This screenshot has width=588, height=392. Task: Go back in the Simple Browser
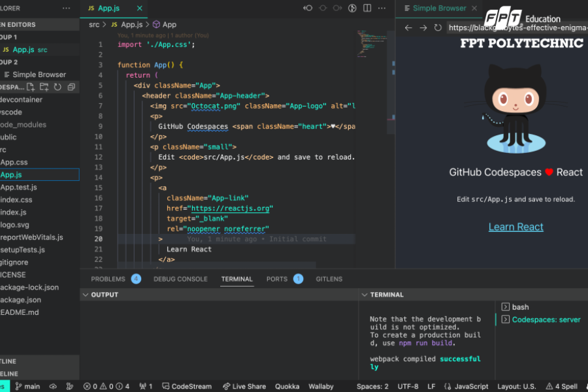408,27
